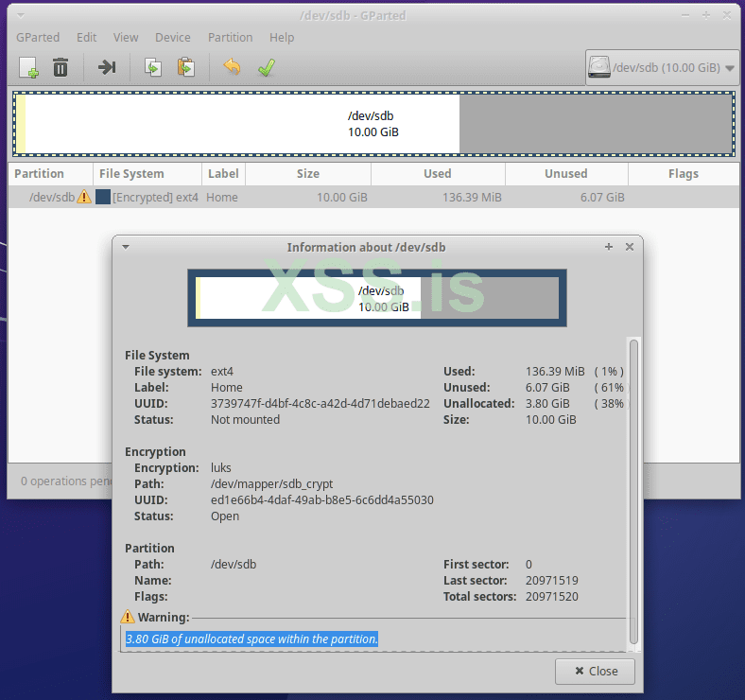745x700 pixels.
Task: Click the dialog's /dev/sdb usage bar graphic
Action: [x=377, y=298]
